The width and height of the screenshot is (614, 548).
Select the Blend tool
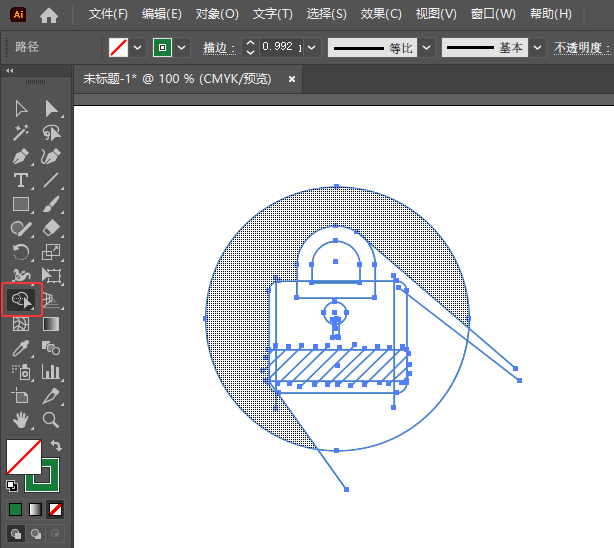click(x=51, y=348)
